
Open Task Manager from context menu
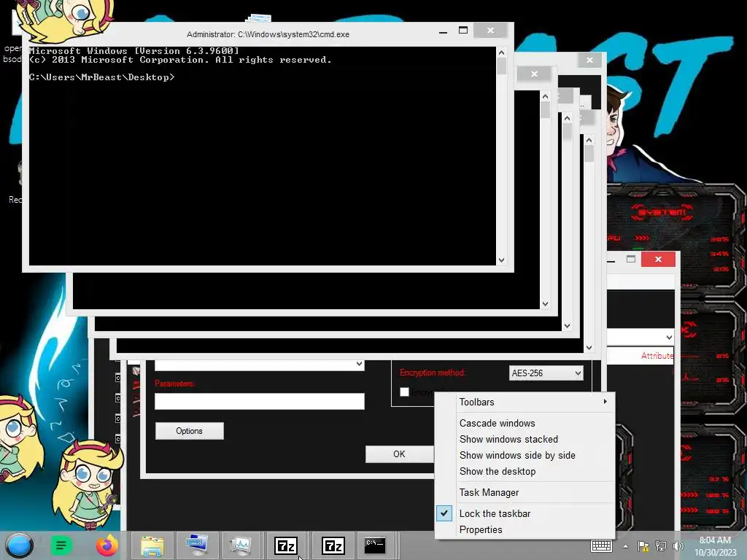525,492
